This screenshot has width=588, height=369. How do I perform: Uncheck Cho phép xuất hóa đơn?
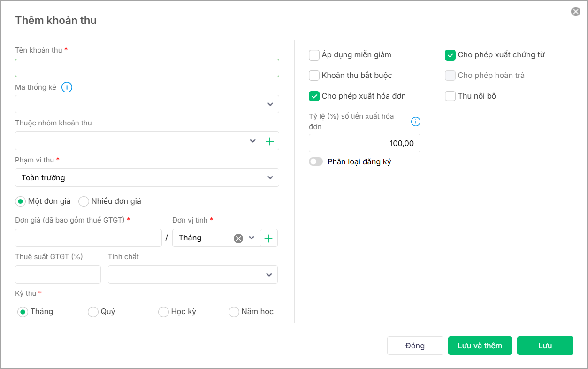314,96
